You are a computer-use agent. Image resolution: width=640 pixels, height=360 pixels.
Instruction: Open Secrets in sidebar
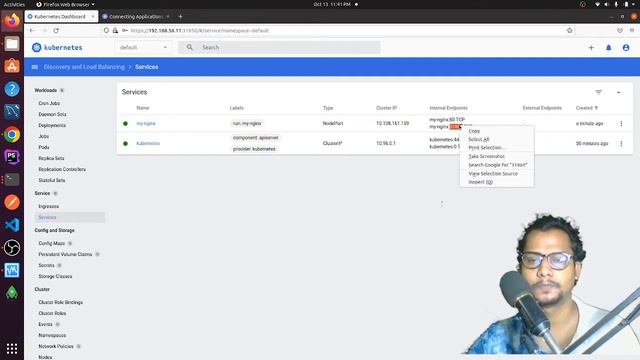tap(46, 265)
